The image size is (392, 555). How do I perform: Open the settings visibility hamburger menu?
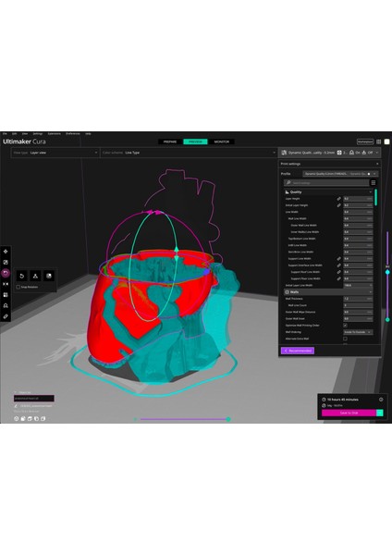(x=373, y=182)
